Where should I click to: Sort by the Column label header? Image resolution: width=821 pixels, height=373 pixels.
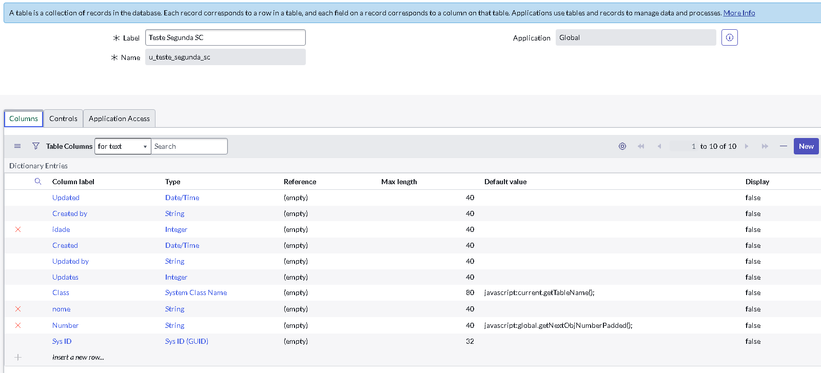click(73, 182)
